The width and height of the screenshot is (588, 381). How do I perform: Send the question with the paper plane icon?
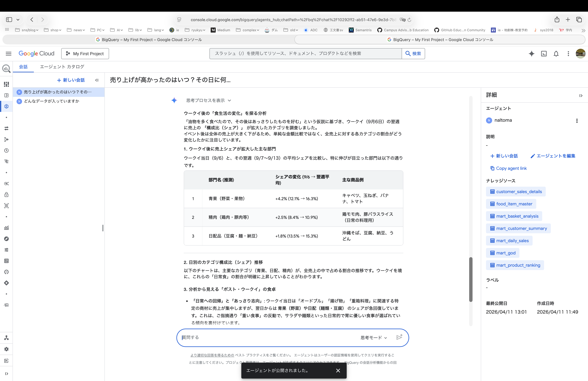[399, 337]
